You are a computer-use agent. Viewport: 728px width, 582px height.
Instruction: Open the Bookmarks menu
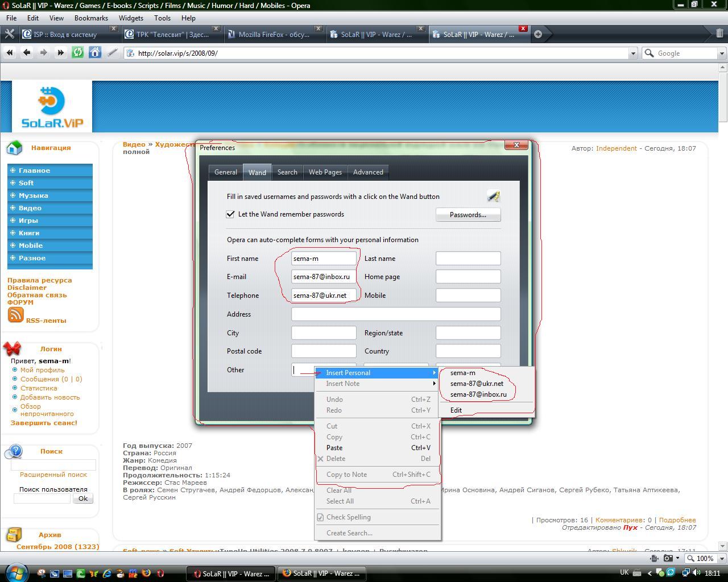point(91,18)
